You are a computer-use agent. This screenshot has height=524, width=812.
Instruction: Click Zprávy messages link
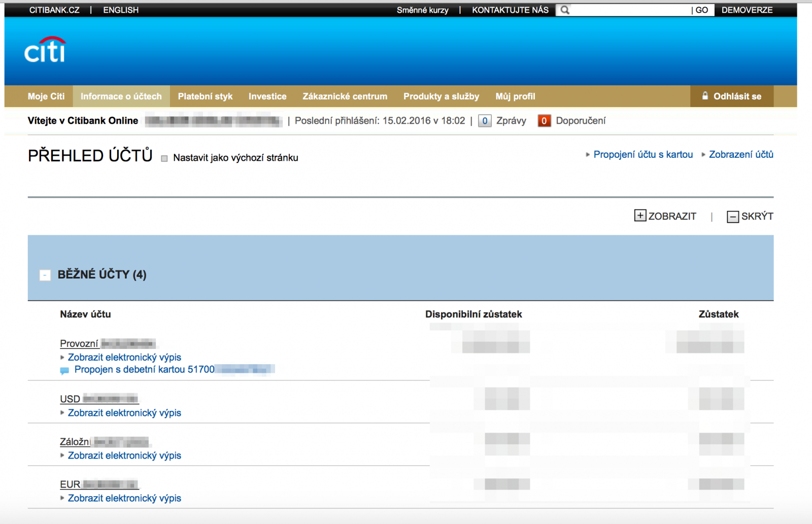click(x=511, y=121)
